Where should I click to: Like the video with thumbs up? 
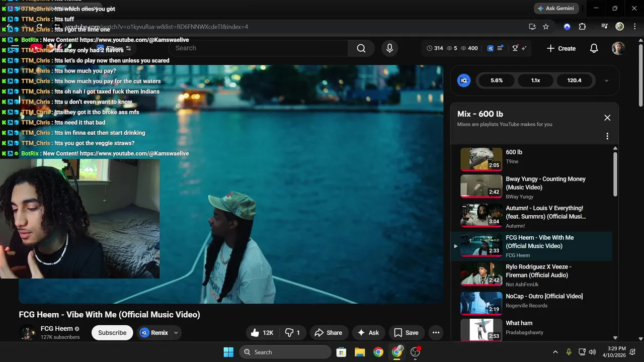coord(263,333)
